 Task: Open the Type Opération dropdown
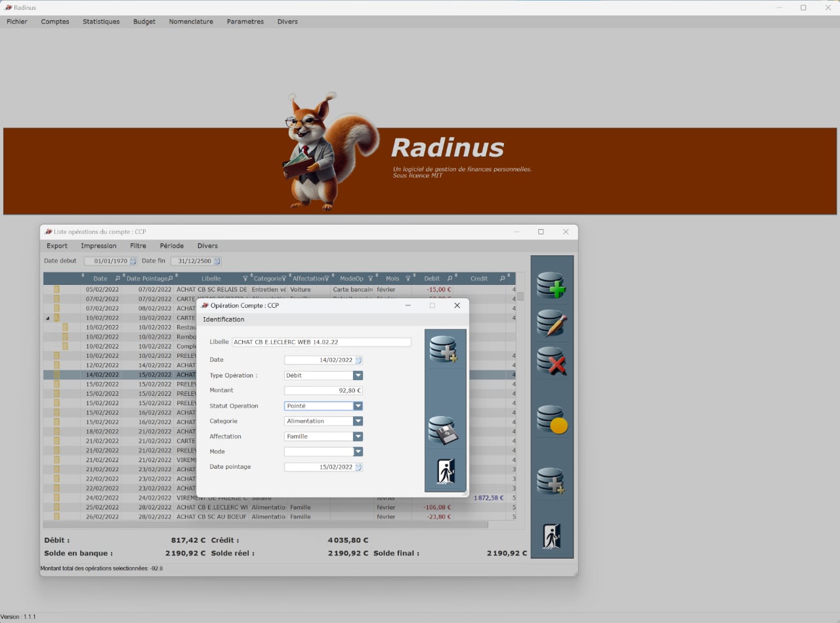click(357, 374)
